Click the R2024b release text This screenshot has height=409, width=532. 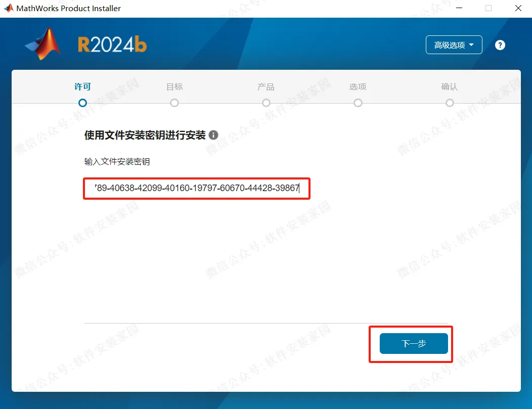click(x=112, y=45)
